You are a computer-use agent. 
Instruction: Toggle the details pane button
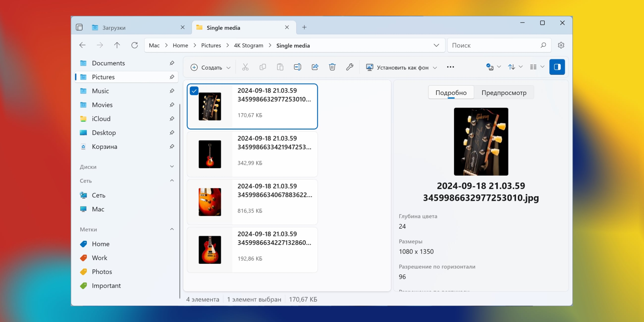(x=557, y=67)
